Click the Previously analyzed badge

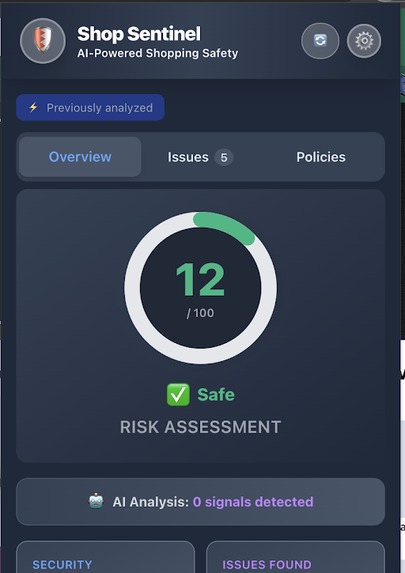pos(90,107)
